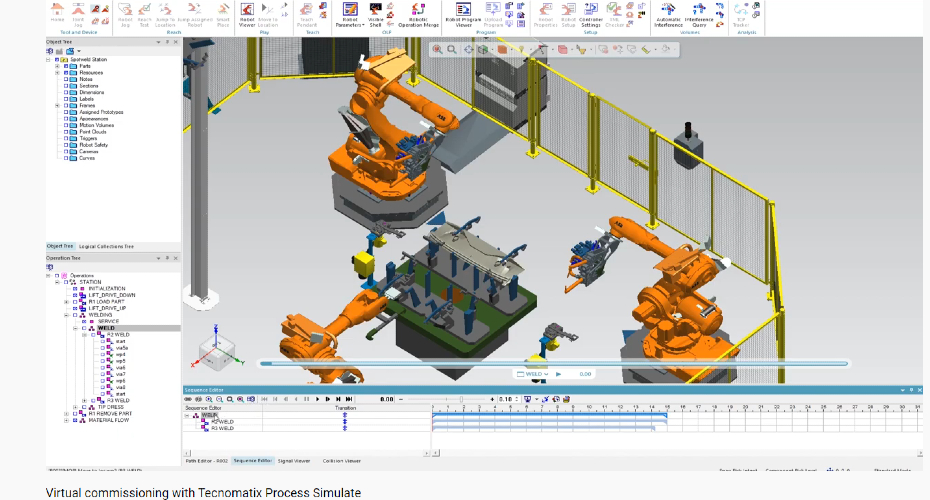
Task: Click the Robot Program Viewer icon
Action: [x=463, y=10]
